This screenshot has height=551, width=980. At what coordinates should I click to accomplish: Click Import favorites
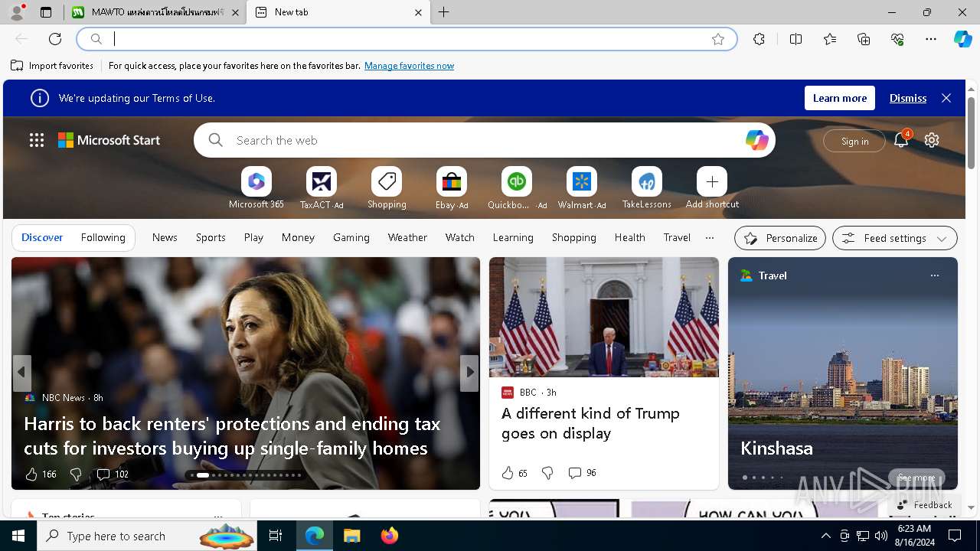(52, 66)
